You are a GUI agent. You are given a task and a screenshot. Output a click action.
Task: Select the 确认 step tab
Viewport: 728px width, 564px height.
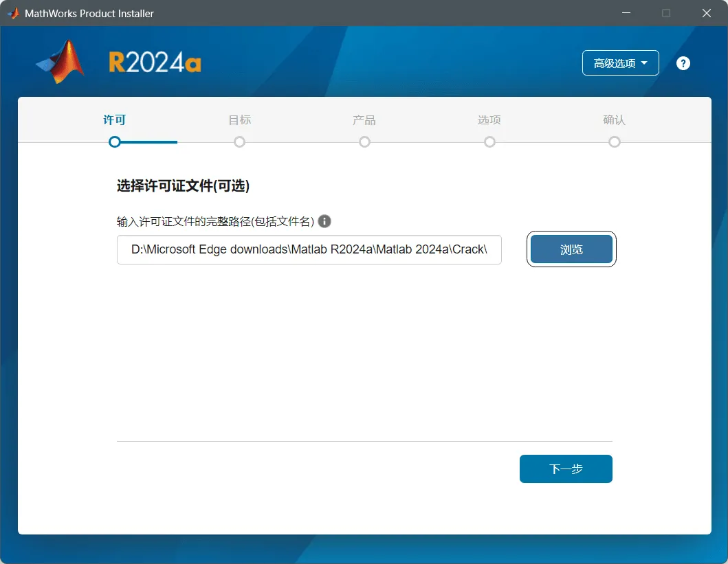615,120
